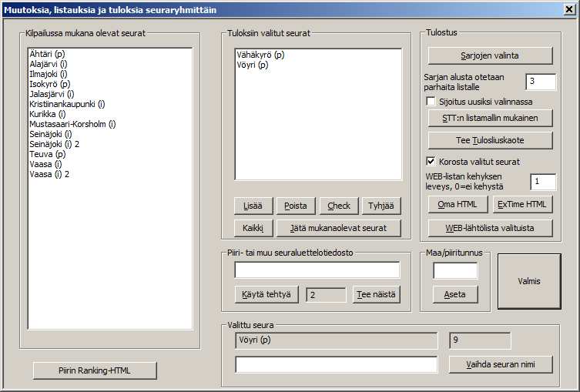
Task: Click STT:n listamallin mukainen button
Action: (x=490, y=119)
